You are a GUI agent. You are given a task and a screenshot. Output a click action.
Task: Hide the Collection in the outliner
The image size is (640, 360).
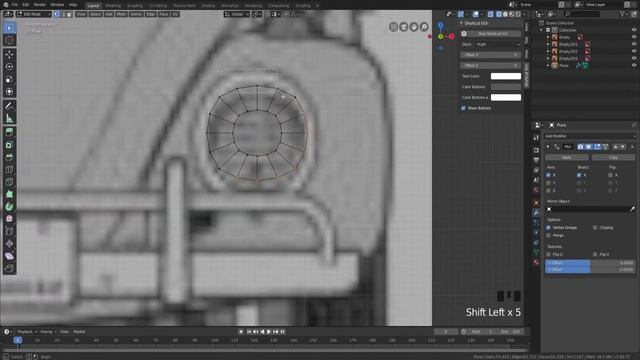[x=634, y=30]
